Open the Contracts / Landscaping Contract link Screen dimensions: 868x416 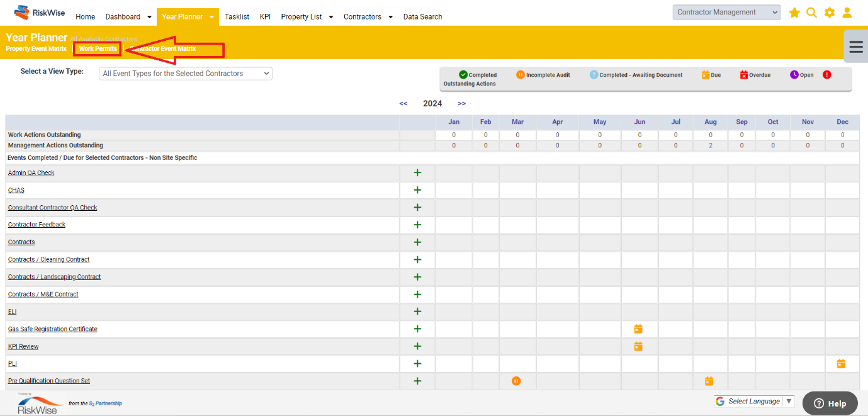54,277
